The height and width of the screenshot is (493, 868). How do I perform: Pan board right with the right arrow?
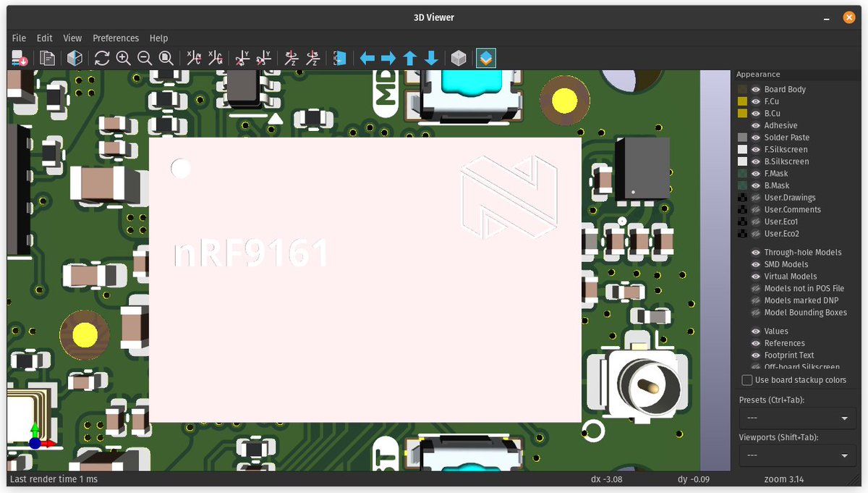(x=388, y=58)
